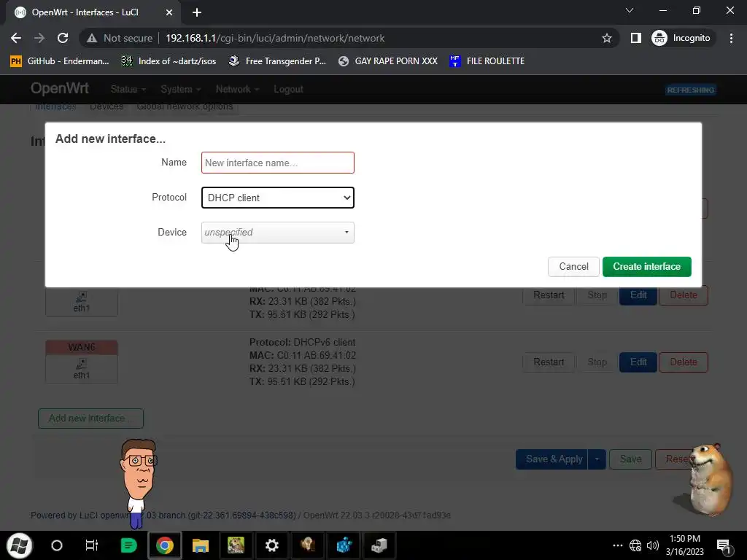Open the Network menu in the OpenWrt navbar
The height and width of the screenshot is (560, 747).
tap(237, 90)
